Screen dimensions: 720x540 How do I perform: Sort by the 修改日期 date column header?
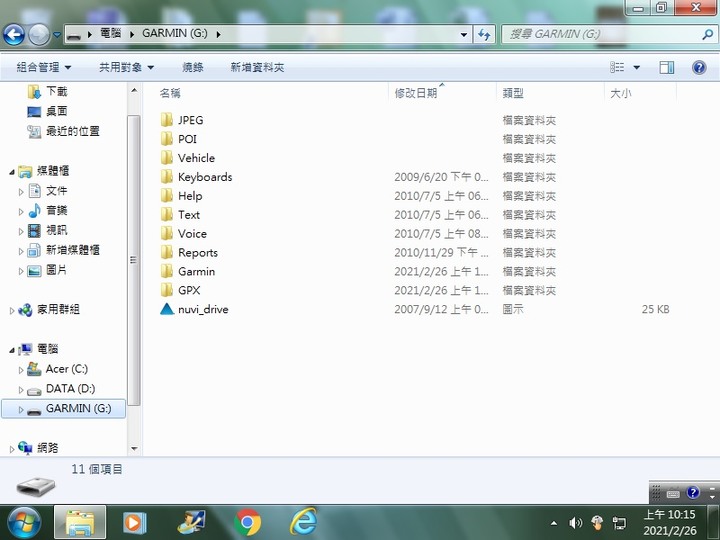442,93
